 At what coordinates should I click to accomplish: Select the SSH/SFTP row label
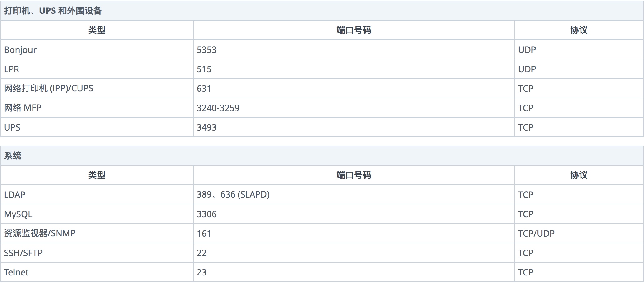pyautogui.click(x=23, y=253)
